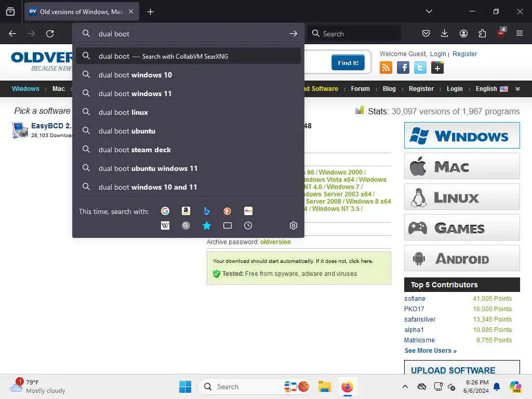Search this time with DuckDuckGo
The image size is (532, 399).
[228, 211]
